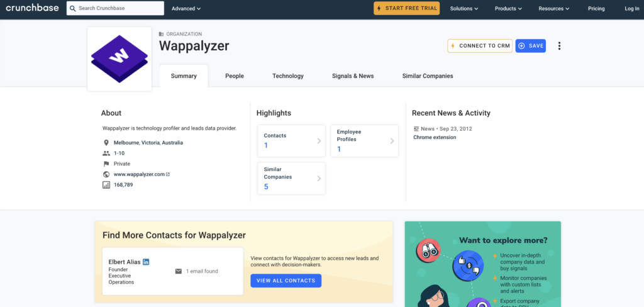The height and width of the screenshot is (307, 644).
Task: Open the three-dot more options menu
Action: [x=559, y=46]
